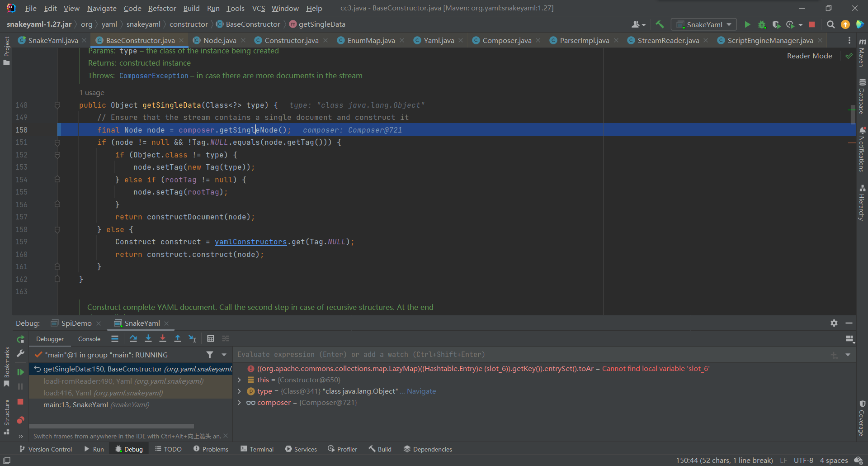This screenshot has width=868, height=466.
Task: Open the Navigate menu
Action: 101,8
